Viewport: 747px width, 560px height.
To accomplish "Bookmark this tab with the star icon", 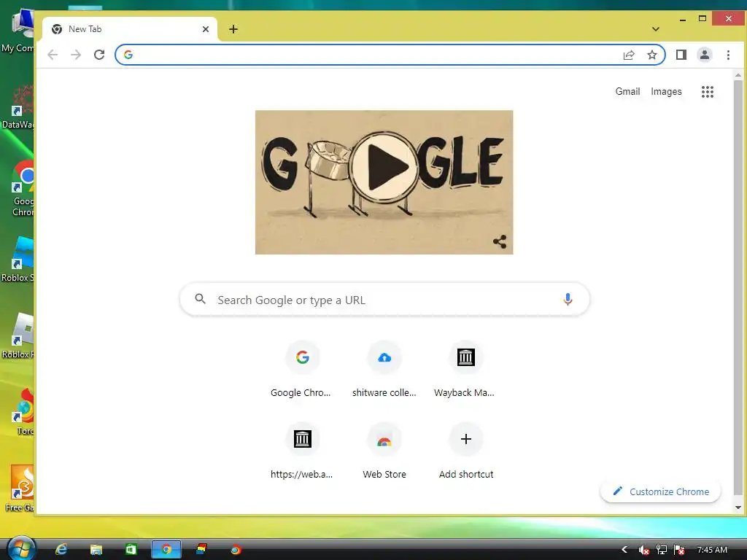I will [x=652, y=55].
